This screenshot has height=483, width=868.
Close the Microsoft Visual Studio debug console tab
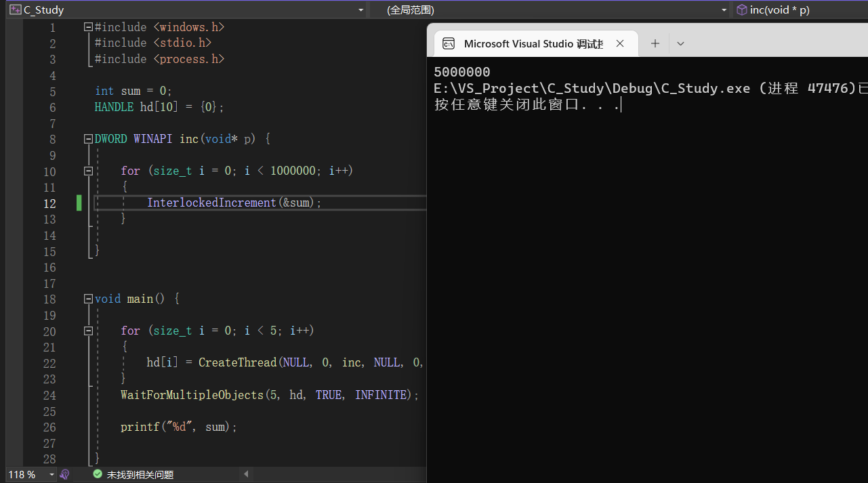620,44
